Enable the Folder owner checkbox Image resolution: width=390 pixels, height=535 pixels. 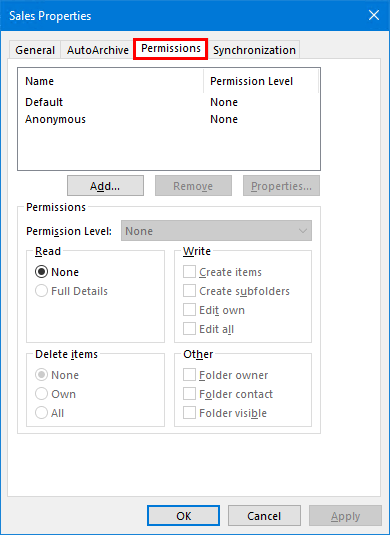(189, 375)
